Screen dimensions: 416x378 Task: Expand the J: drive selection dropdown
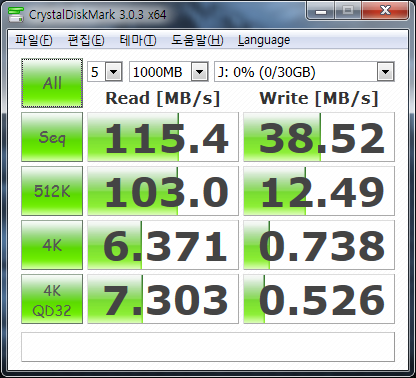pos(385,72)
